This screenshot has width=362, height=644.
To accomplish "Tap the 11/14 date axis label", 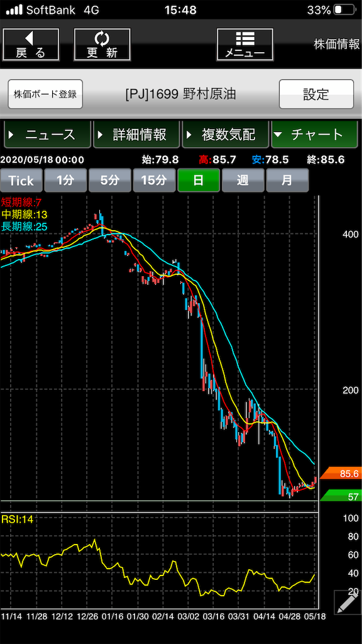I will tap(12, 616).
